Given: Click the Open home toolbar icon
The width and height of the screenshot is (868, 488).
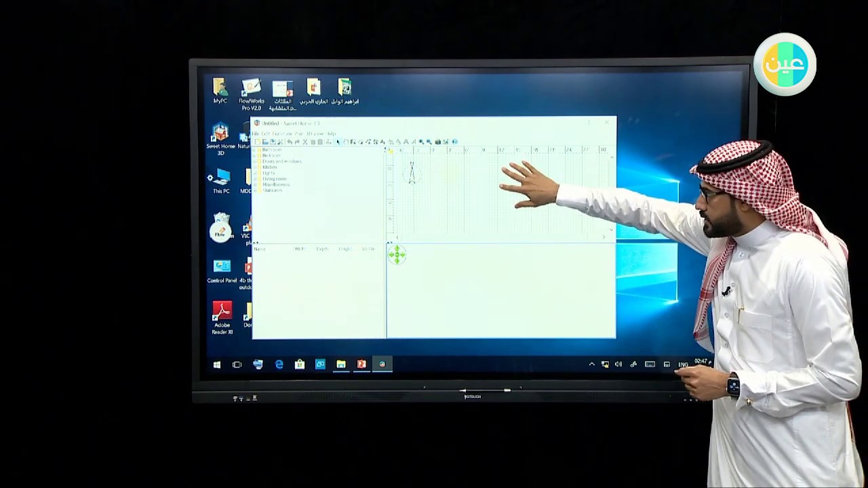Looking at the screenshot, I should point(265,142).
